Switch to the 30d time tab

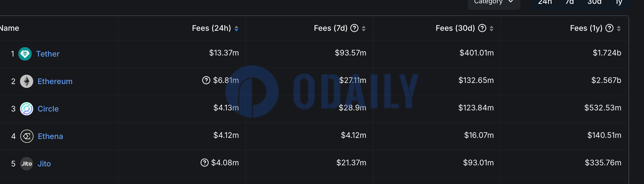point(594,2)
